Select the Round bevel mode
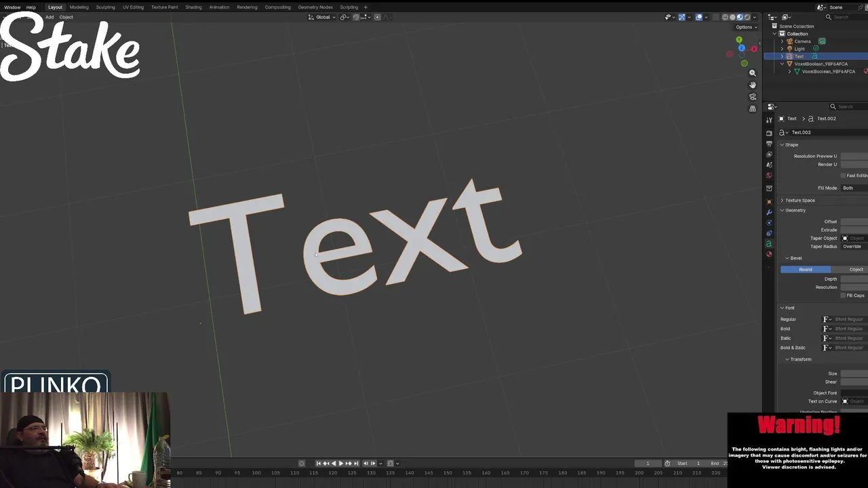868x488 pixels. 806,270
